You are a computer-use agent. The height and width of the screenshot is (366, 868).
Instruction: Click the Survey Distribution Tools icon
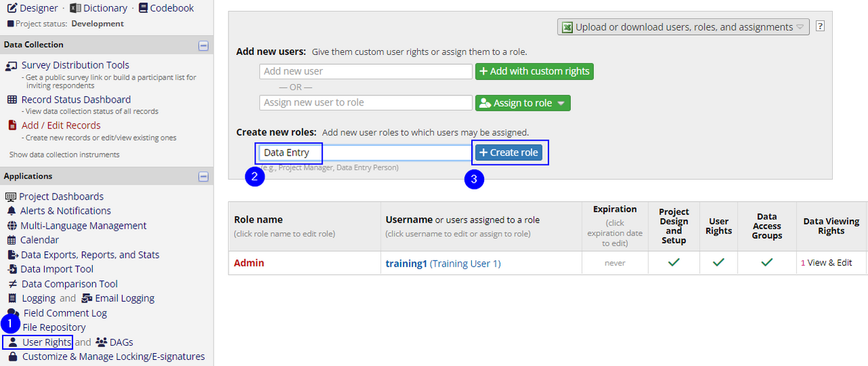click(11, 66)
